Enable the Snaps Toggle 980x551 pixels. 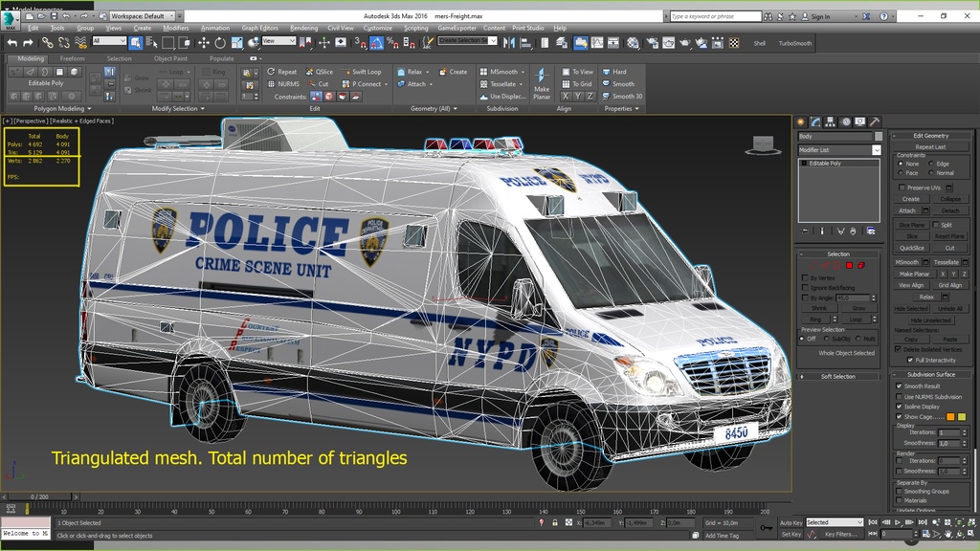[360, 43]
